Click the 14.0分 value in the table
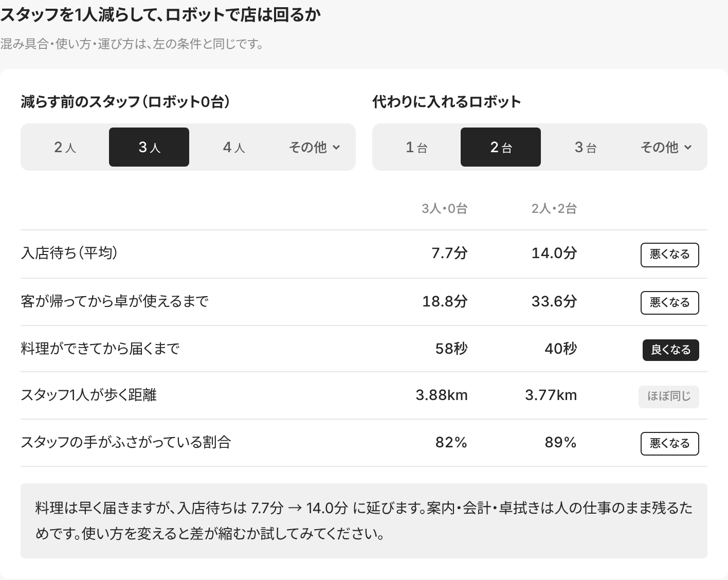Screen dimensions: 728x580 point(554,253)
